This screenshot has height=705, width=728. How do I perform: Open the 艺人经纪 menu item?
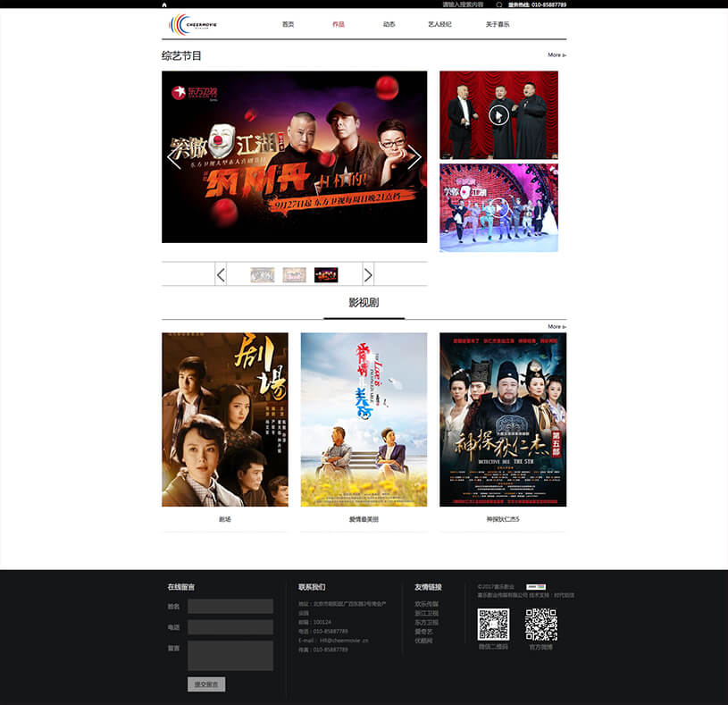[439, 24]
